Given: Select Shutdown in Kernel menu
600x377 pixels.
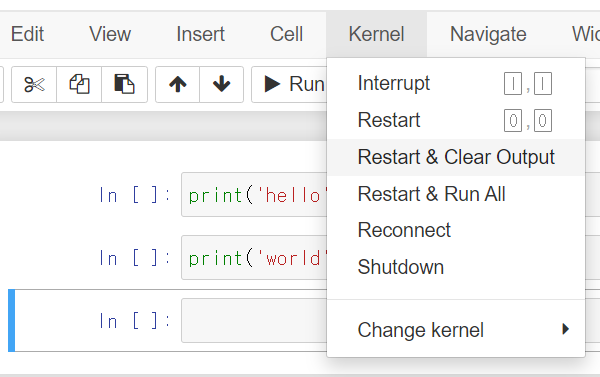Looking at the screenshot, I should pos(456,267).
